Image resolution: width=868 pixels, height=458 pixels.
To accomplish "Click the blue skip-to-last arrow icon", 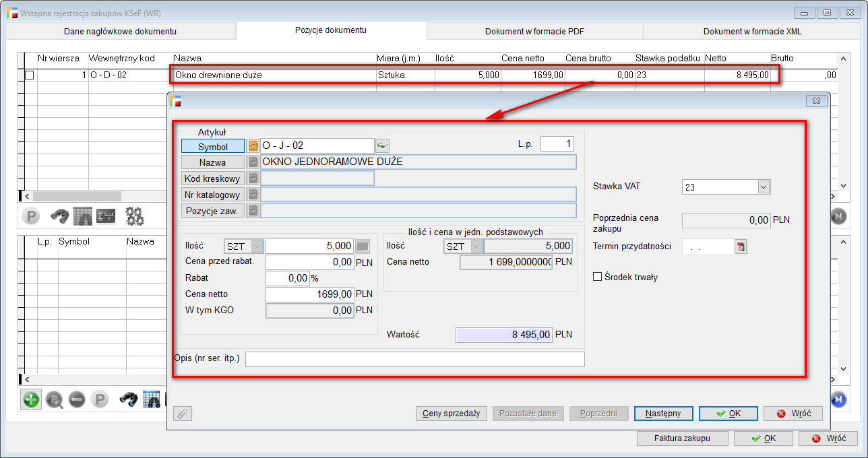I will (x=838, y=400).
